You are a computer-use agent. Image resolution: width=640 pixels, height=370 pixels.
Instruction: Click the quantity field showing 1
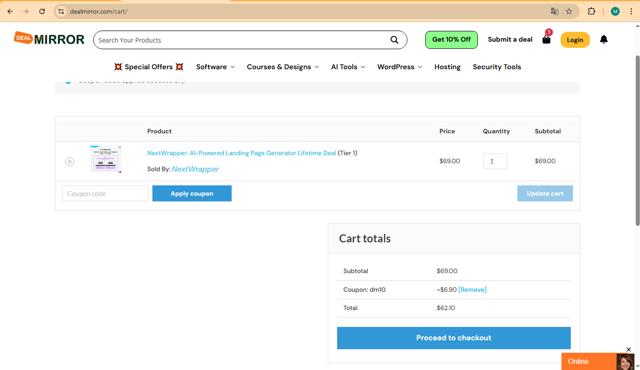point(495,161)
